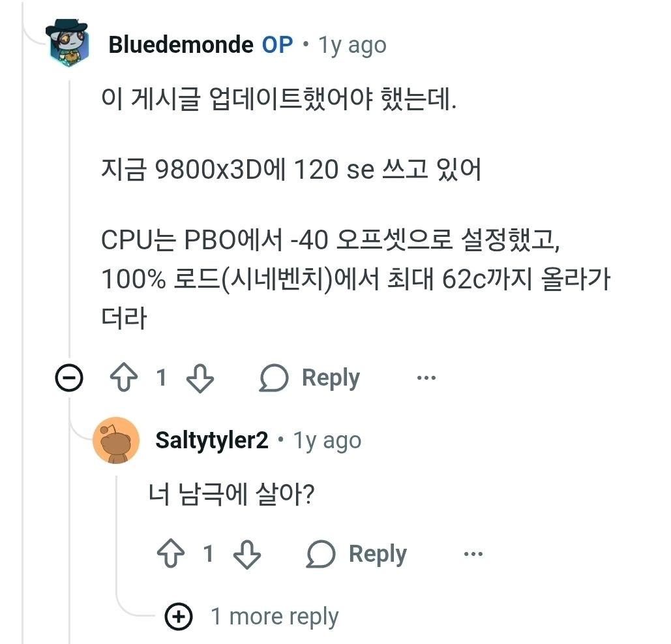This screenshot has height=644, width=671.
Task: Downvote Saltytyler2's reply
Action: point(247,554)
